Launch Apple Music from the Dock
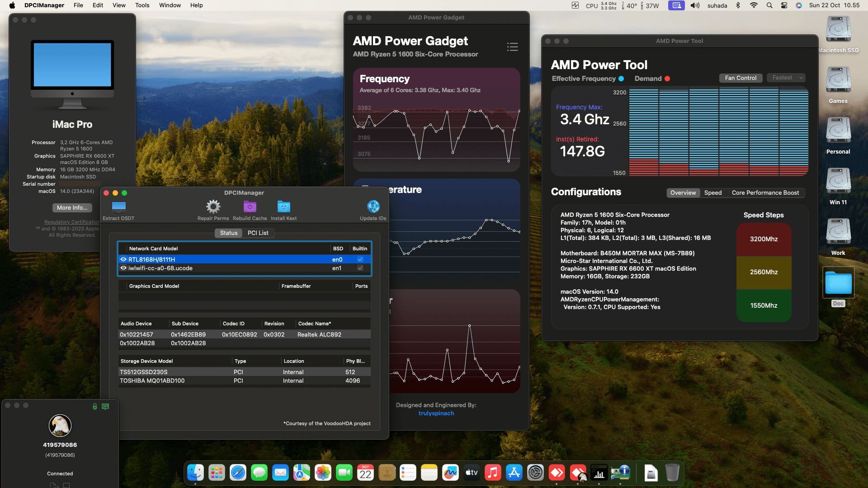The image size is (868, 488). pos(493,473)
